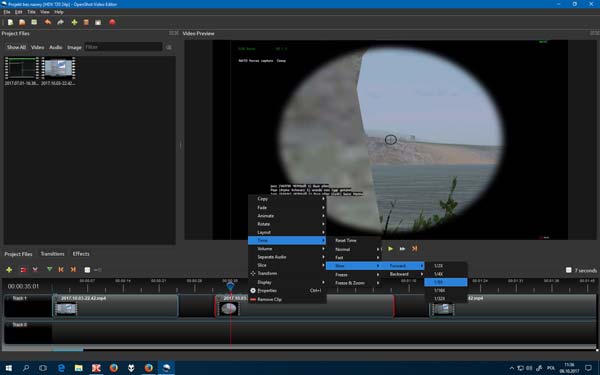600x375 pixels.
Task: Undo the last action via toolbar arrow
Action: (48, 22)
